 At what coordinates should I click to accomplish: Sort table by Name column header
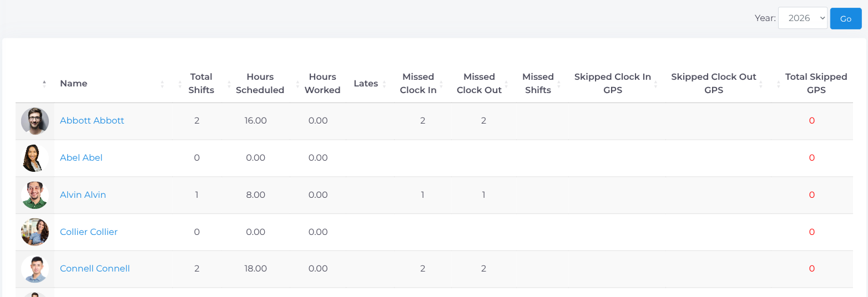(74, 83)
